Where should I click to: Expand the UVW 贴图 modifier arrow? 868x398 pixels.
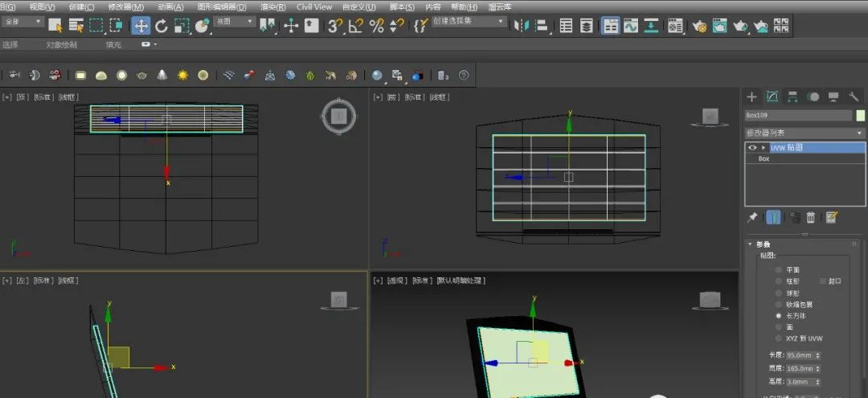pos(764,148)
